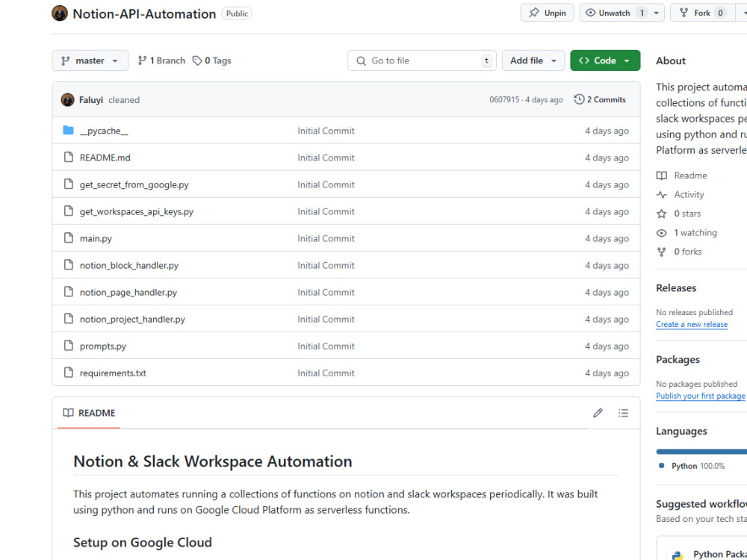Open the 'cleaned' commit message

124,100
